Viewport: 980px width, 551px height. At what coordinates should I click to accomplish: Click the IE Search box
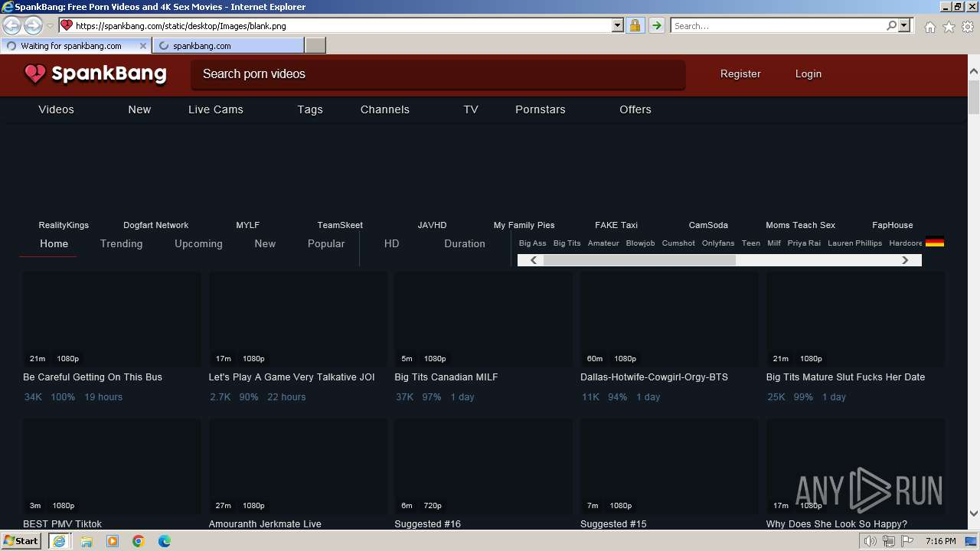(x=778, y=25)
